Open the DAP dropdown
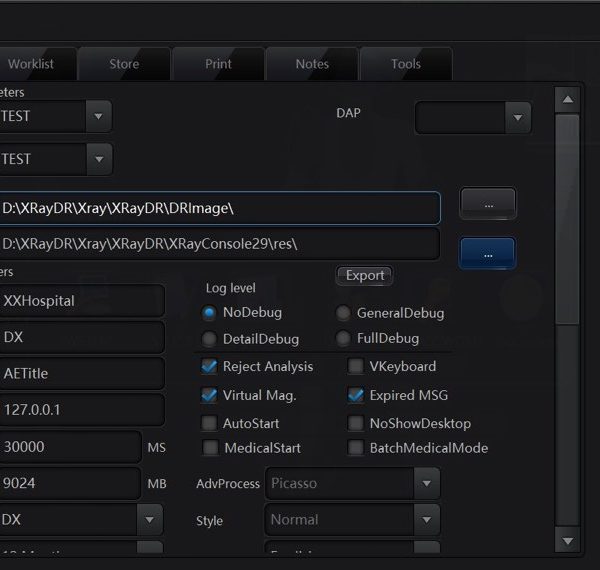The height and width of the screenshot is (570, 600). (x=472, y=117)
